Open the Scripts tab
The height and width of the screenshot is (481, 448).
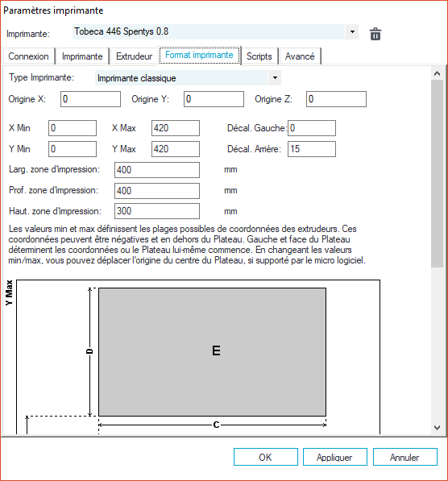click(259, 56)
